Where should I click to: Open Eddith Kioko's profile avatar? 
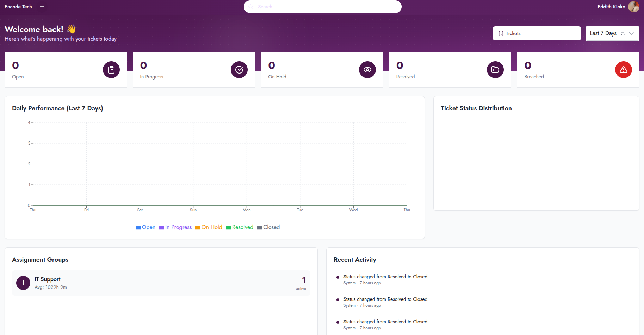[x=633, y=7]
